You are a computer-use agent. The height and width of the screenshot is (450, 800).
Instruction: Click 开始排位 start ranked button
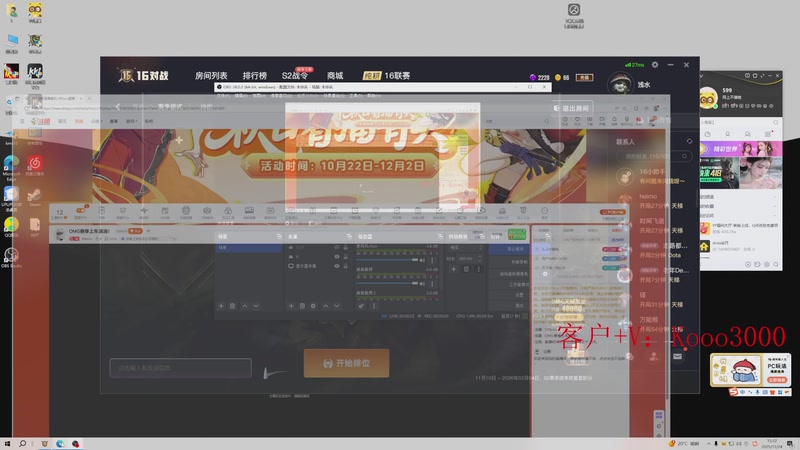(x=346, y=363)
